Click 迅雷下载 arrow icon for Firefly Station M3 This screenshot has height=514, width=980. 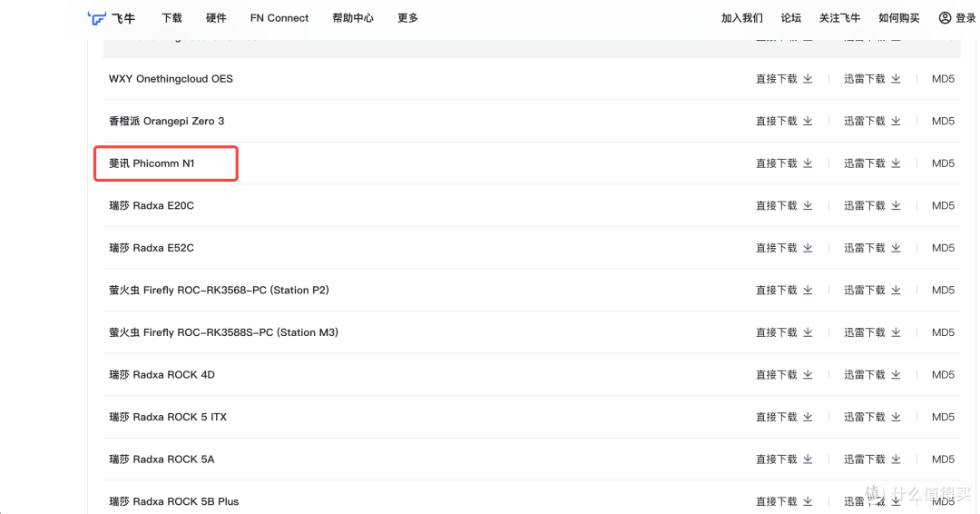pyautogui.click(x=897, y=332)
